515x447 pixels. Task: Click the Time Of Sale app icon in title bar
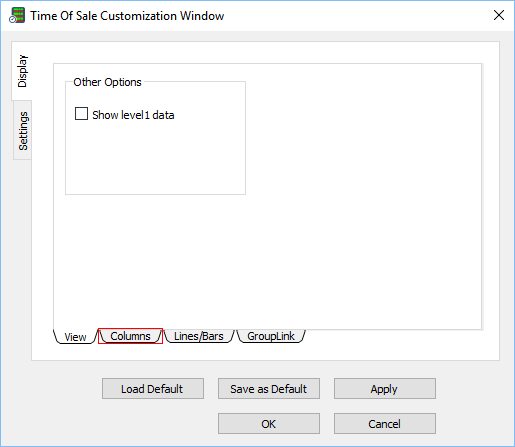(17, 15)
